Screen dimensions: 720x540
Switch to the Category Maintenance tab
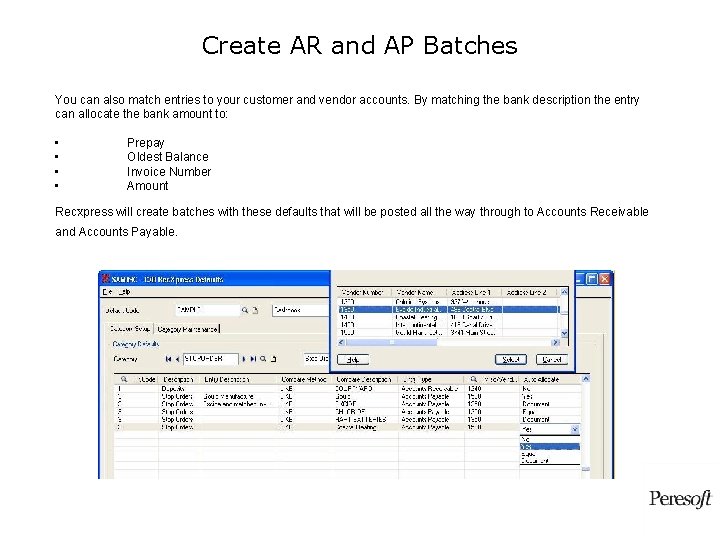[x=187, y=329]
